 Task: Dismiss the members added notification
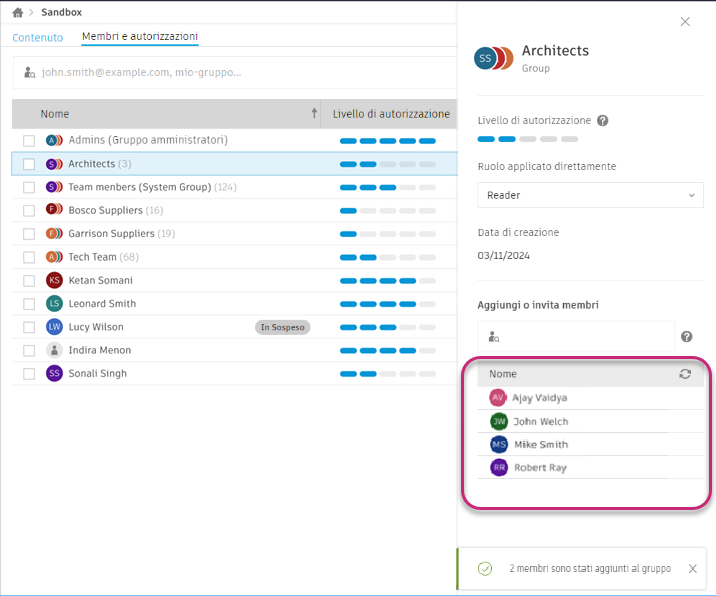pyautogui.click(x=692, y=569)
